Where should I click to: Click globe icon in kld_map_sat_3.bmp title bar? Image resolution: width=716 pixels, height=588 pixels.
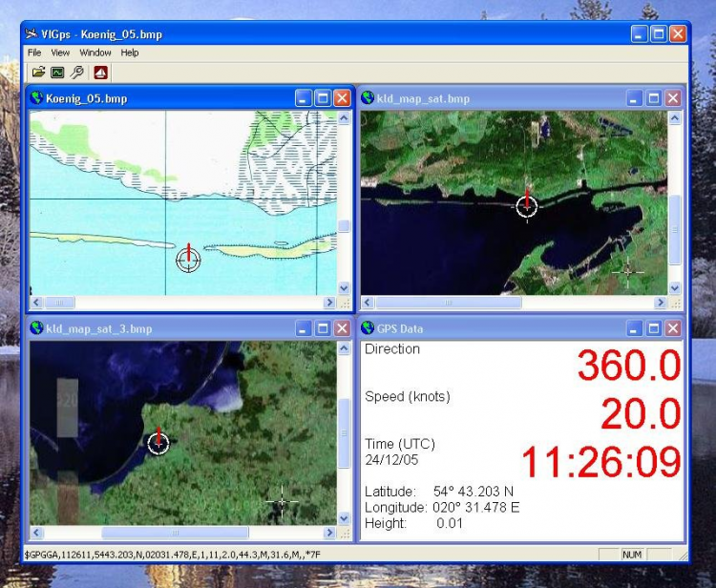click(x=37, y=328)
